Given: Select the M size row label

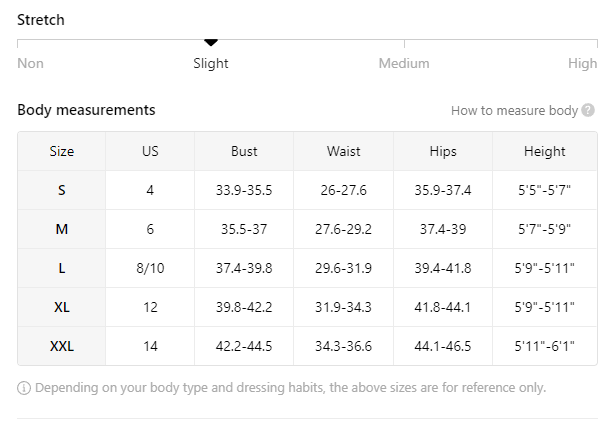Looking at the screenshot, I should point(62,229).
